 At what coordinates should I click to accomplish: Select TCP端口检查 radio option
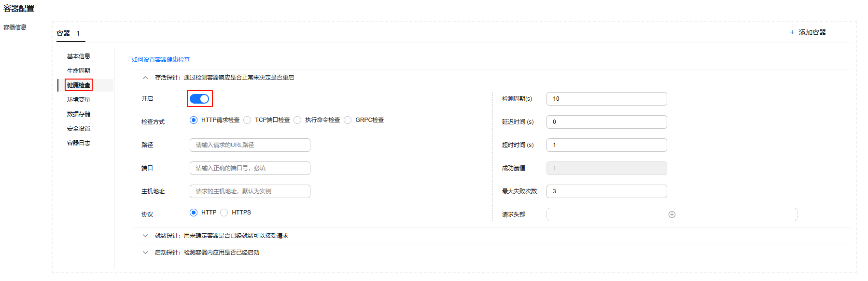click(247, 120)
